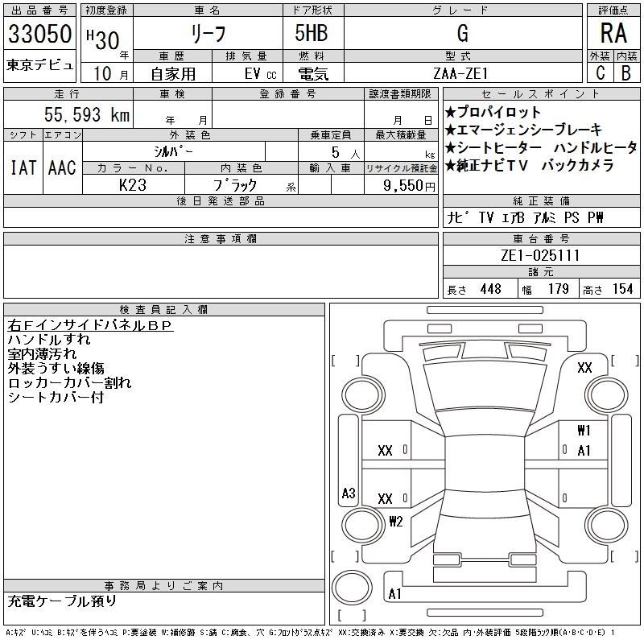The height and width of the screenshot is (644, 644).
Task: Click the A3 damage mark on side sill
Action: click(x=349, y=493)
